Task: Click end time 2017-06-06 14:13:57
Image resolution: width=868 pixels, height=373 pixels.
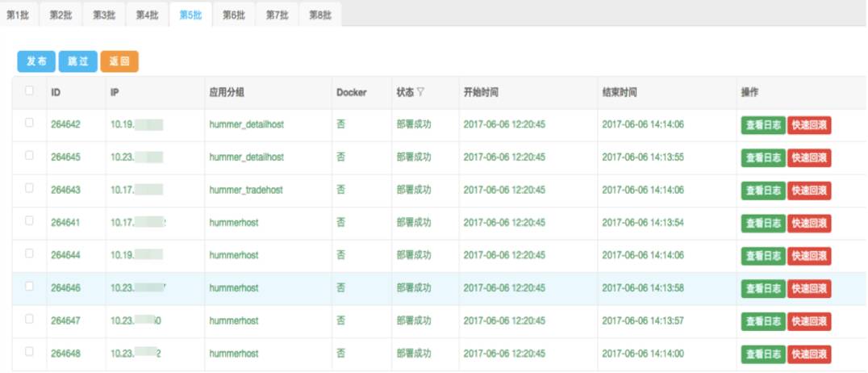Action: 643,321
